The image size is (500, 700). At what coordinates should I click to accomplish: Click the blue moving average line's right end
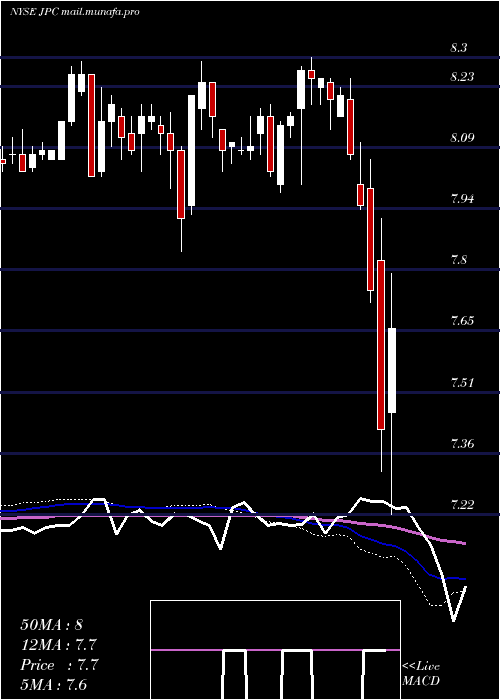464,579
